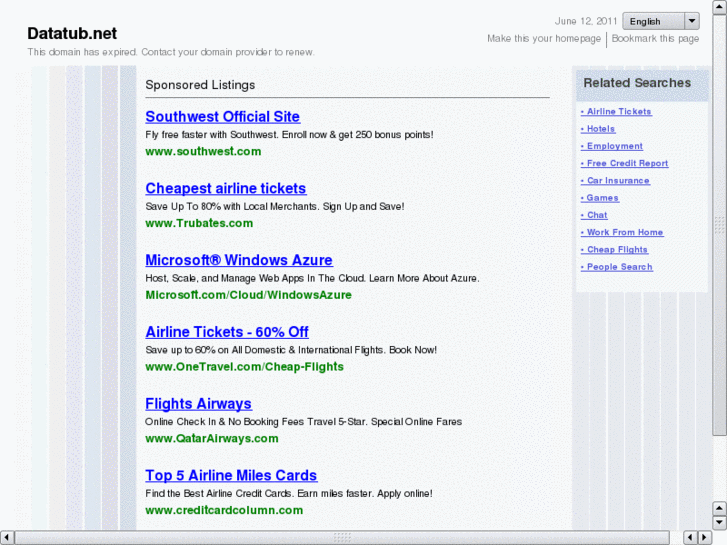Open 'Top 5 Airline Miles Cards' listing
The width and height of the screenshot is (727, 545).
231,475
